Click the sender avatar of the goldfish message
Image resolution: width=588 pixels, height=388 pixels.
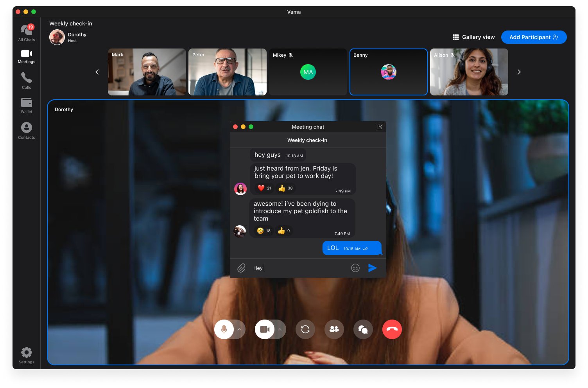[240, 231]
